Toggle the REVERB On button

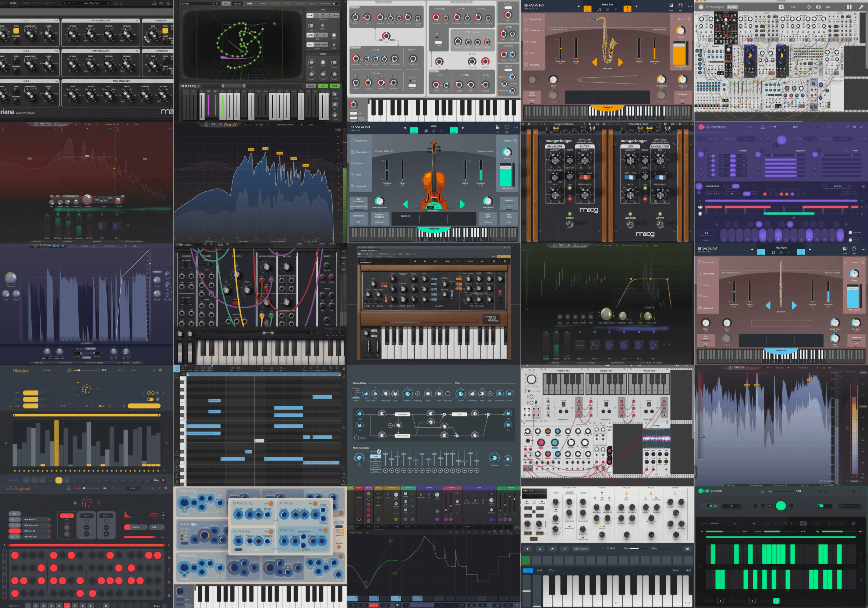click(x=271, y=532)
